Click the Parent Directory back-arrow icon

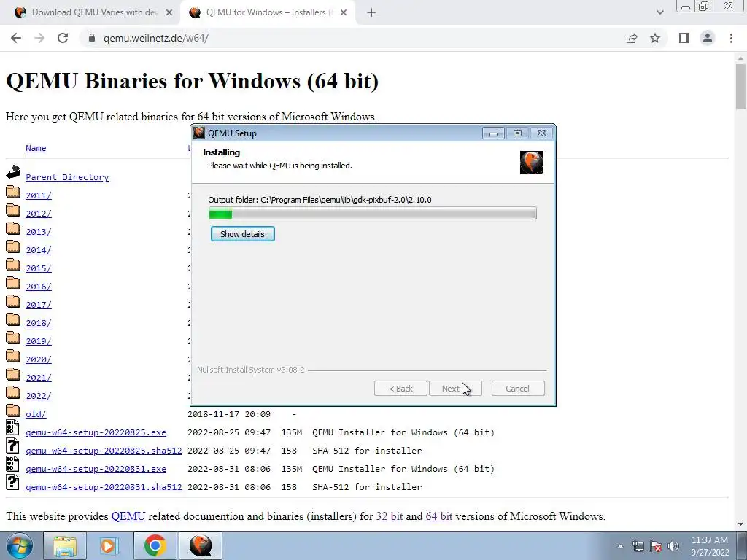13,172
